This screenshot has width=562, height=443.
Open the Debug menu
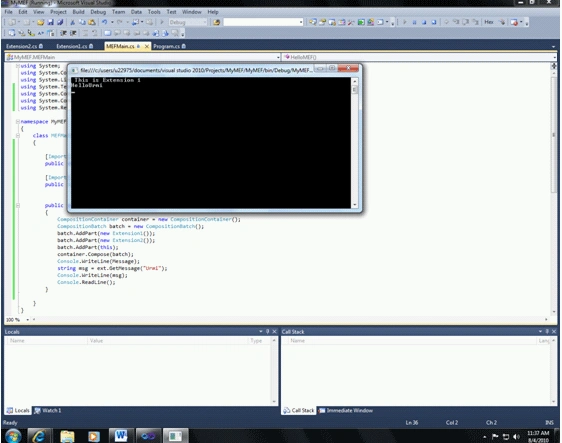(98, 12)
